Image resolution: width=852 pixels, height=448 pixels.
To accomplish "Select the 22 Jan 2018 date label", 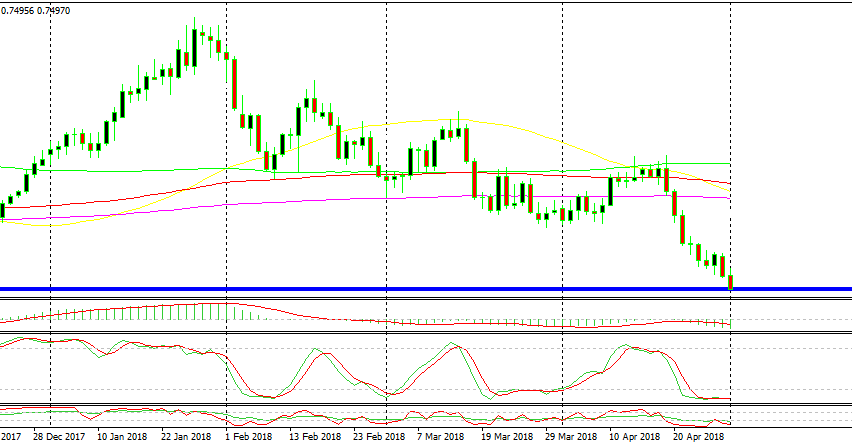I will (186, 437).
